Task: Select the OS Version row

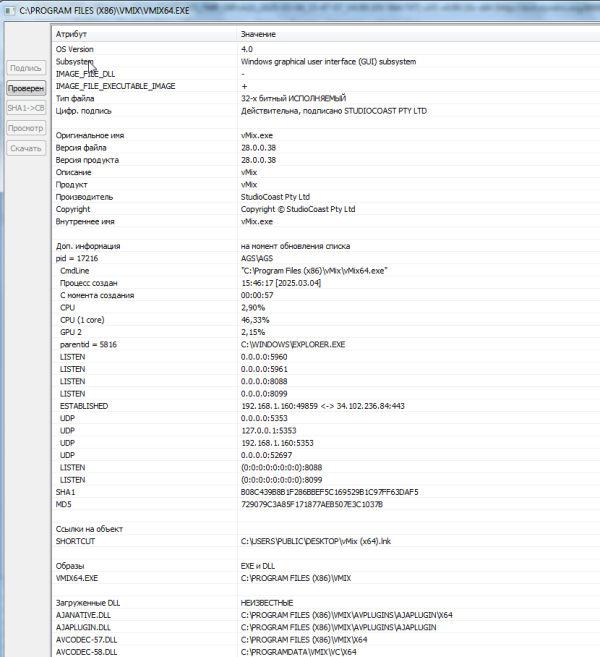Action: (326, 49)
